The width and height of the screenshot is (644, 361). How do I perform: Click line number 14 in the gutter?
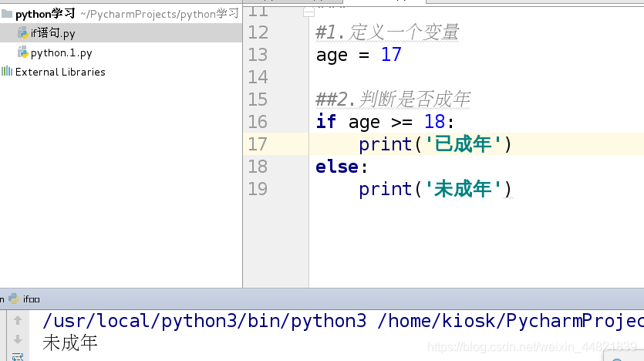point(258,77)
